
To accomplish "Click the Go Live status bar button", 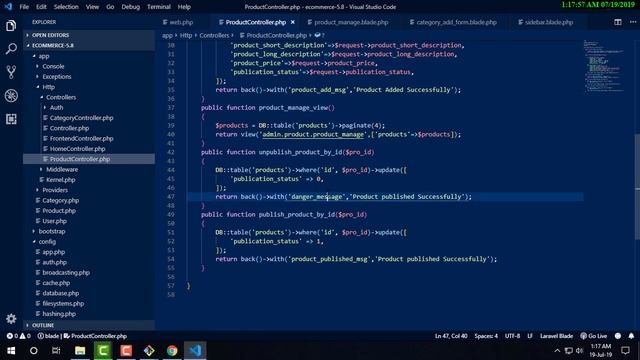I will pyautogui.click(x=594, y=336).
